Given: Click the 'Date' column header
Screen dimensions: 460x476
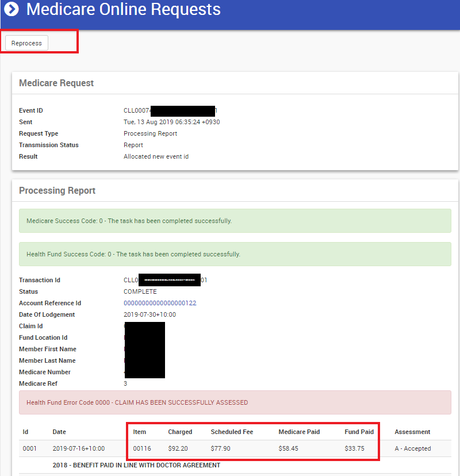Looking at the screenshot, I should point(59,432).
